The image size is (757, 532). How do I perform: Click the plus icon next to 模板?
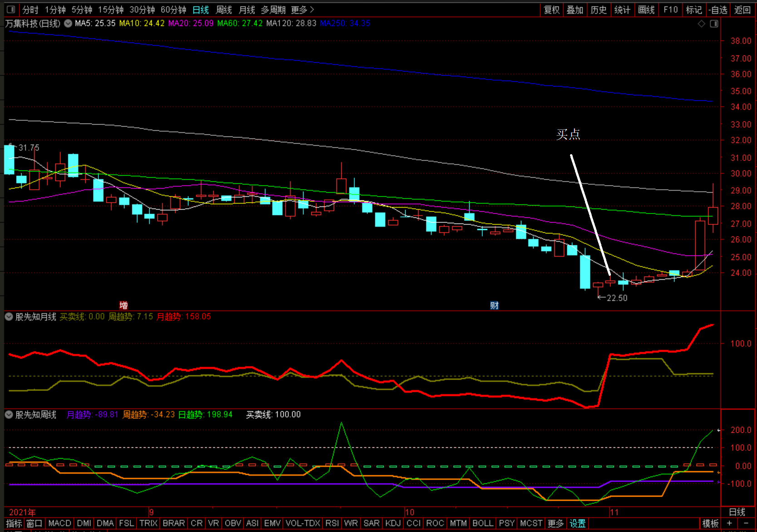729,523
